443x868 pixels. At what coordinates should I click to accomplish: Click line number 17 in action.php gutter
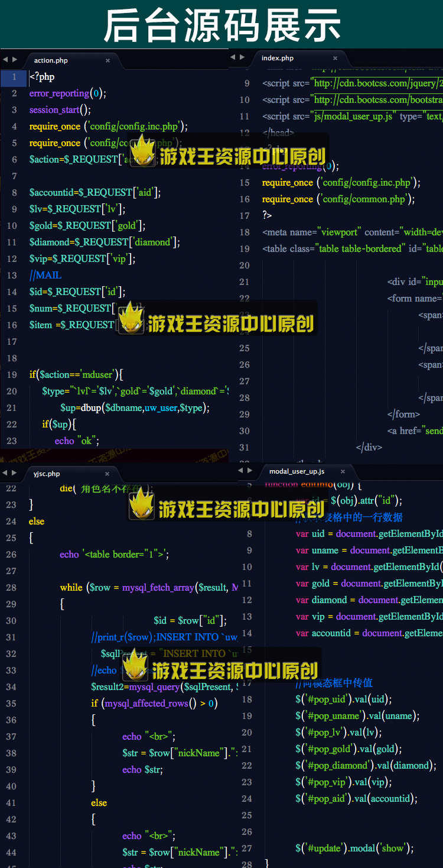[x=12, y=342]
